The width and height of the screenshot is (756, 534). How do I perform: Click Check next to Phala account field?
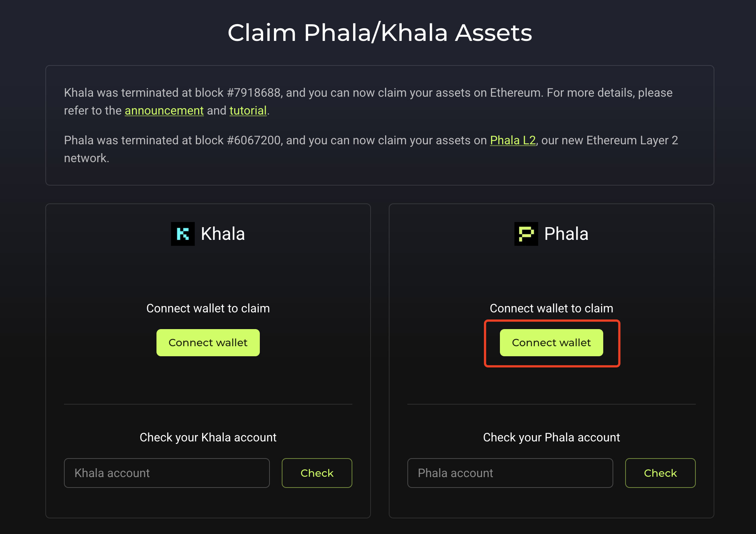[x=660, y=473]
